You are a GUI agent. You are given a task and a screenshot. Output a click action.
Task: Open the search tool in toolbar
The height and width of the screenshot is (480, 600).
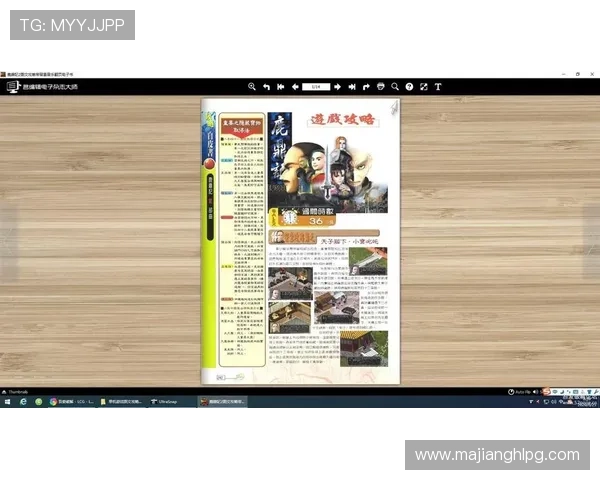point(395,87)
